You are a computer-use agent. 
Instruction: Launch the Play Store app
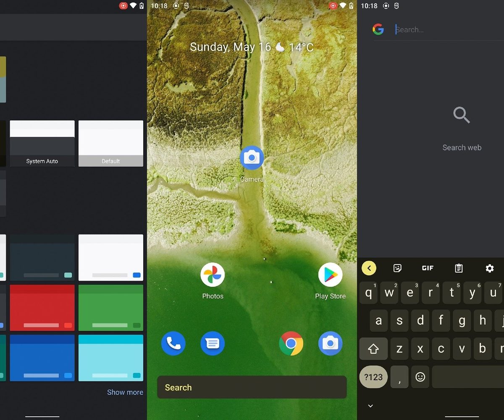(x=330, y=275)
